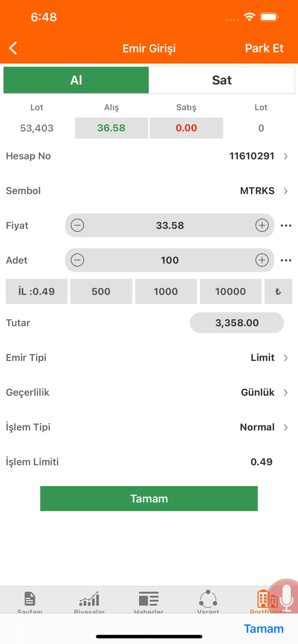Increase Fiyat with the plus stepper
Viewport: 298px width, 644px height.
(x=262, y=225)
